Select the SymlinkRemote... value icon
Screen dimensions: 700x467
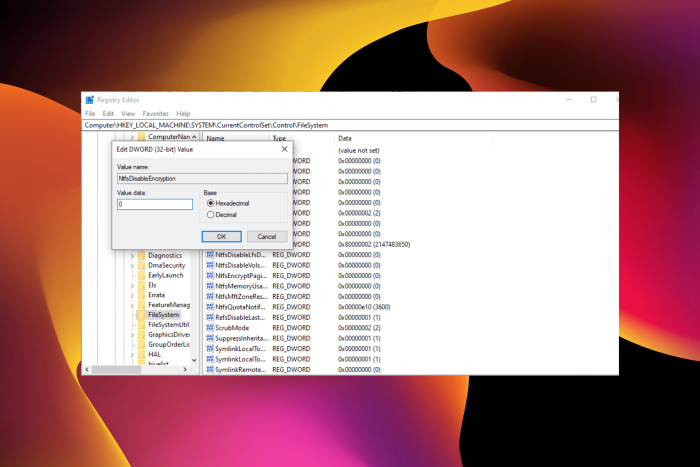coord(210,370)
